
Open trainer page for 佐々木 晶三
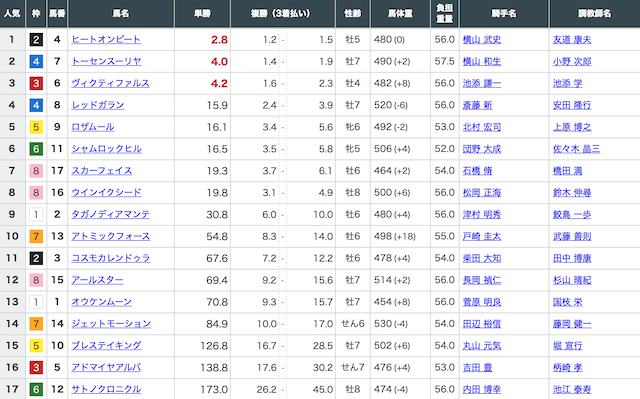576,149
